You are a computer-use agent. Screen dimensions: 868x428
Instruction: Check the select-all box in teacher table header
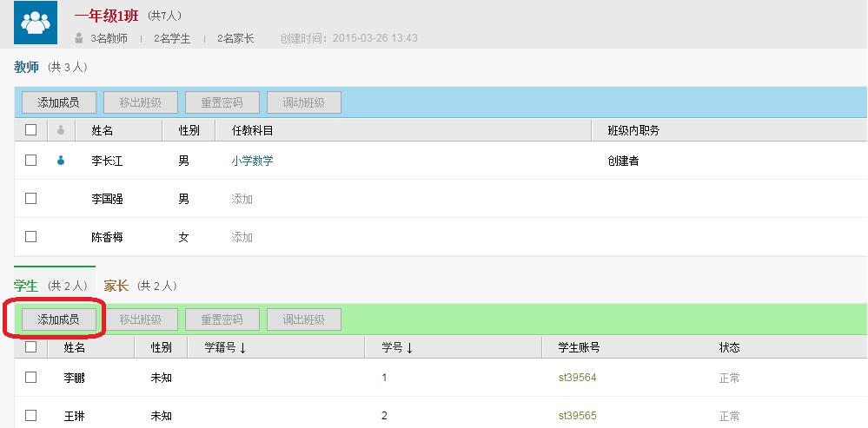(x=31, y=130)
